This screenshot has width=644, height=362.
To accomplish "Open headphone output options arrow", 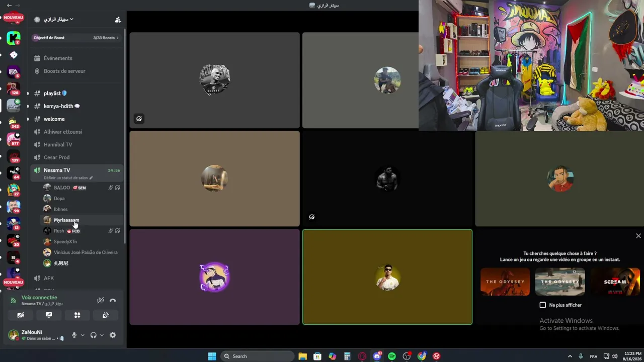I will tap(102, 335).
